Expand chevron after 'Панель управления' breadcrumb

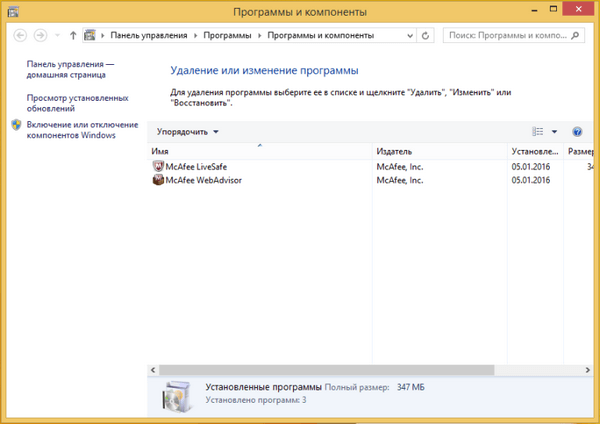point(196,36)
